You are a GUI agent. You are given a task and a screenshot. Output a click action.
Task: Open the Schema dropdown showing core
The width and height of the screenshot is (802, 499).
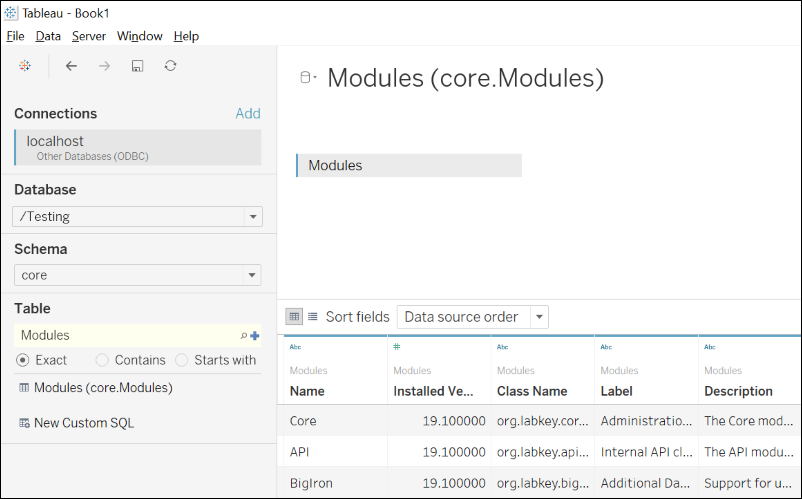(x=253, y=275)
